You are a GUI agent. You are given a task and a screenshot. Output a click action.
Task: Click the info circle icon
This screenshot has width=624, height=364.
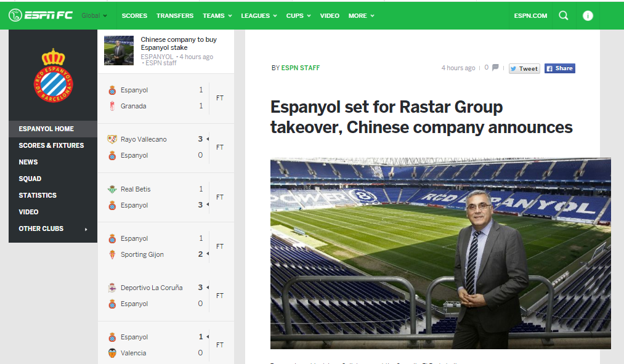[x=588, y=15]
